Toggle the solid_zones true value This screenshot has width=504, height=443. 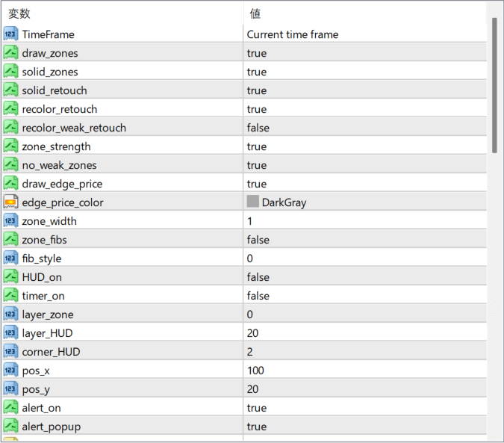point(257,72)
